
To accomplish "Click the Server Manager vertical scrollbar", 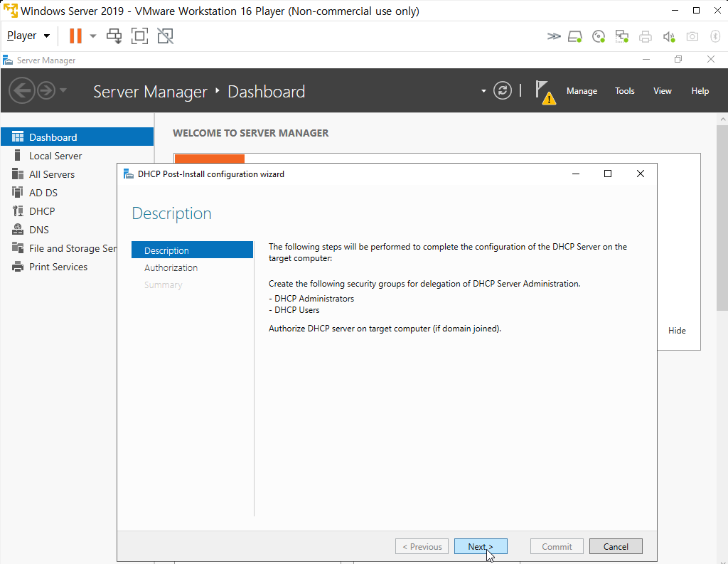I will 722,218.
